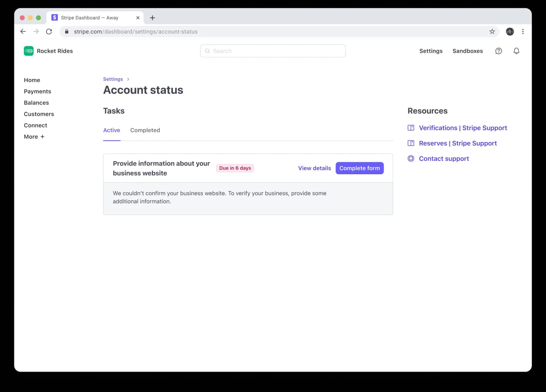Close the Stripe Dashboard tab
Image resolution: width=546 pixels, height=392 pixels.
[x=138, y=18]
